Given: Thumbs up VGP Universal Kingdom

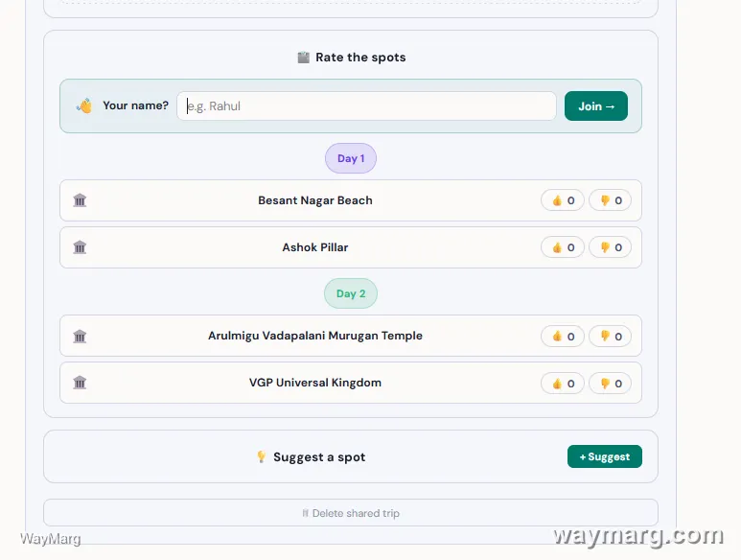Looking at the screenshot, I should (x=563, y=384).
